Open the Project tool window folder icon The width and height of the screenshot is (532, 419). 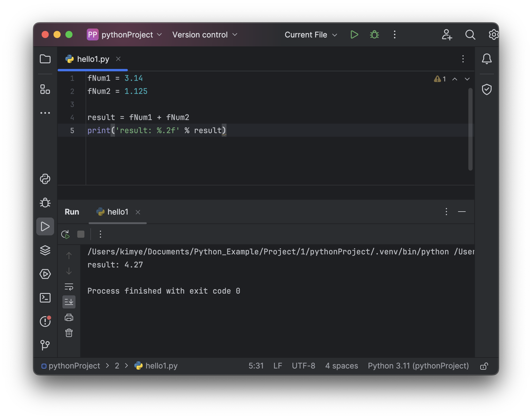tap(45, 59)
